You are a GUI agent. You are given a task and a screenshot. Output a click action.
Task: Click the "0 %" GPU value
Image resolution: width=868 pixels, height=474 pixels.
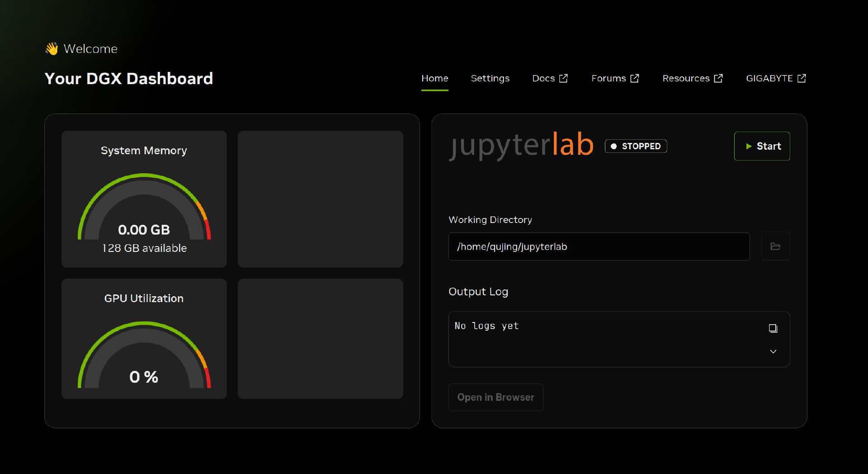tap(144, 377)
